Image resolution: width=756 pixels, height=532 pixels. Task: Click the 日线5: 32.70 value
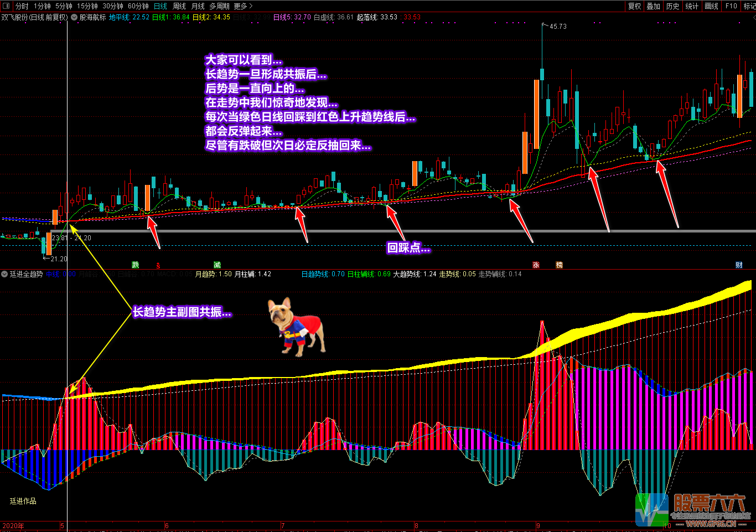point(292,17)
